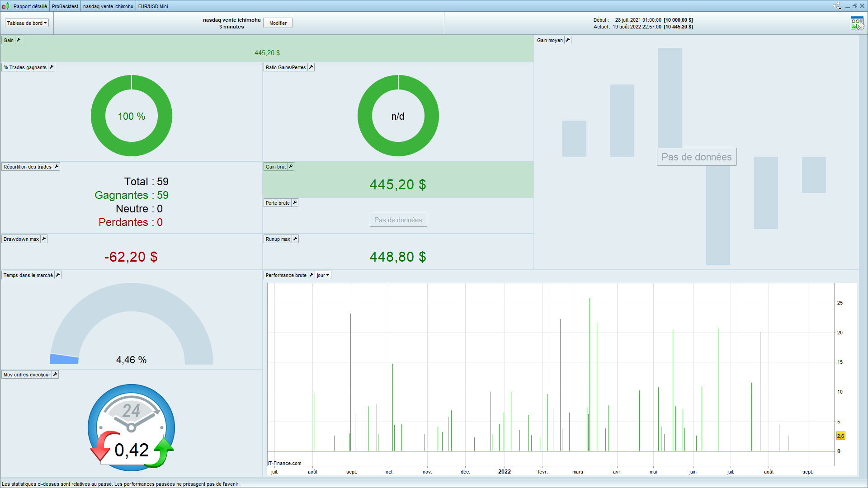
Task: Open the Tableau de bord dropdown
Action: tap(27, 23)
